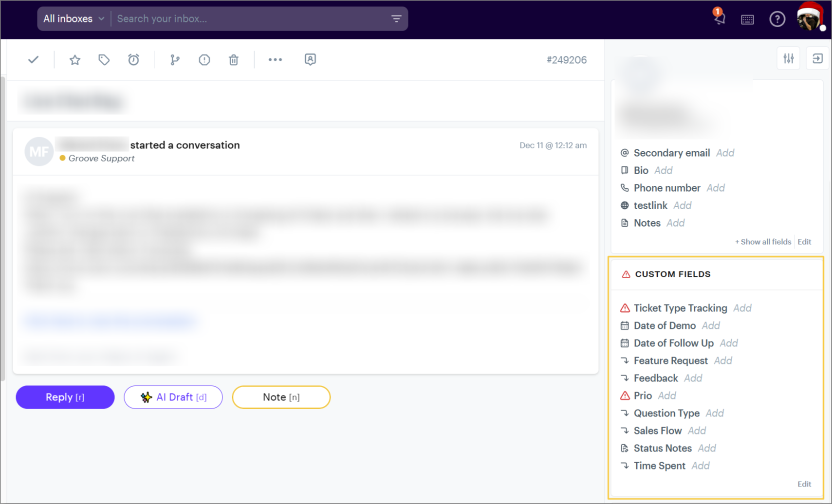The height and width of the screenshot is (504, 832).
Task: Click conversation number #249206
Action: (x=567, y=60)
